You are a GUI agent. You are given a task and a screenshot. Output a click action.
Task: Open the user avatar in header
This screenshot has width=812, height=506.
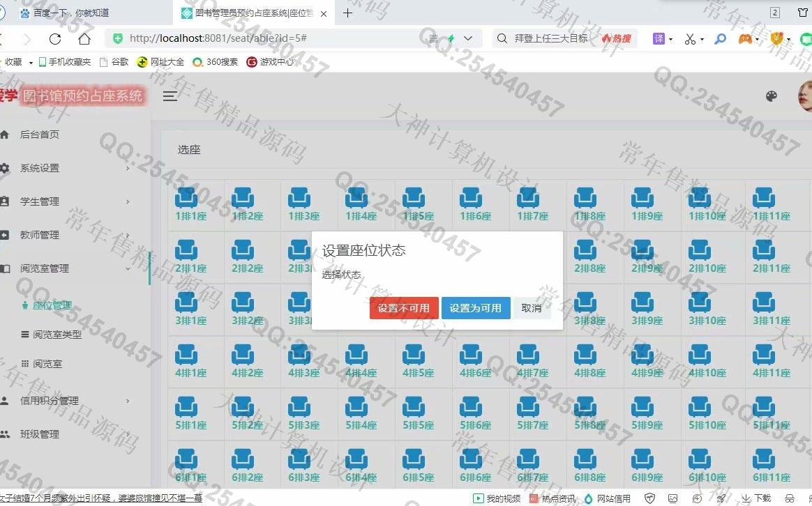[805, 96]
